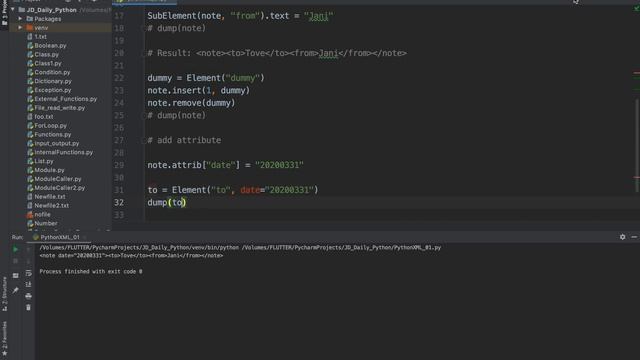
Task: Rerun PythonXML_01 with the green play icon
Action: [16, 249]
